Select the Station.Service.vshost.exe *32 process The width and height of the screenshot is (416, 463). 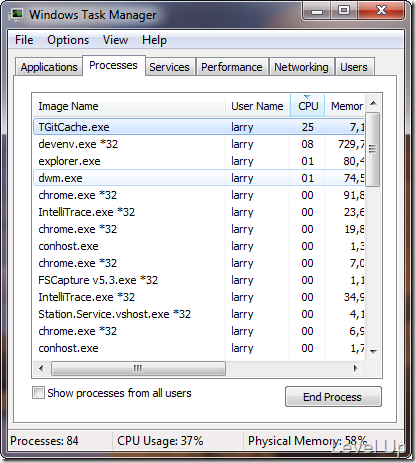click(x=199, y=314)
